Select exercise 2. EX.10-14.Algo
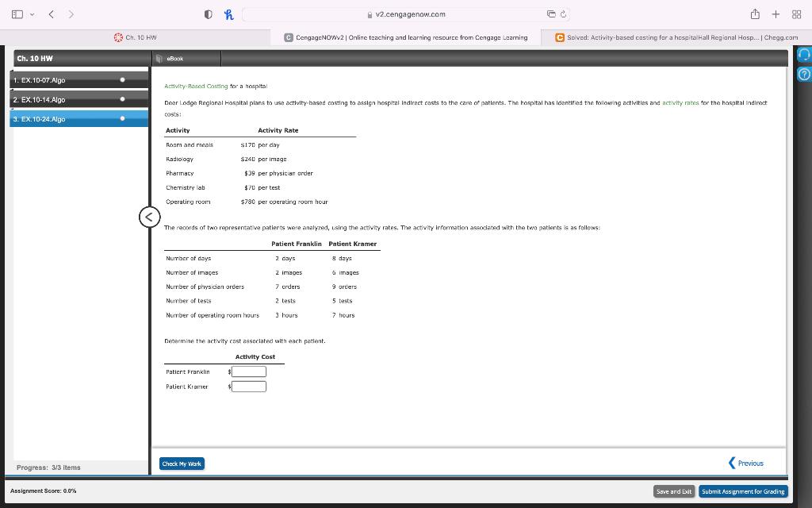Image resolution: width=812 pixels, height=508 pixels. tap(79, 99)
